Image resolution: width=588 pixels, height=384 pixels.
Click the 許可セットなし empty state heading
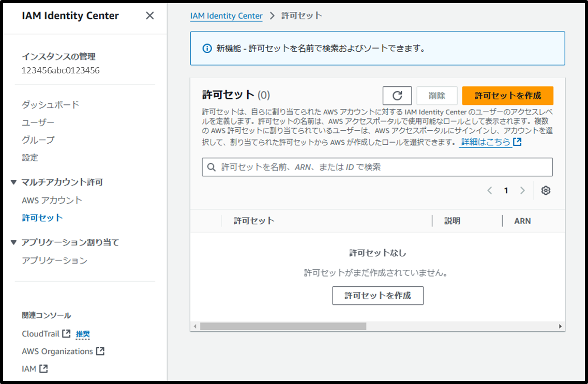click(378, 253)
